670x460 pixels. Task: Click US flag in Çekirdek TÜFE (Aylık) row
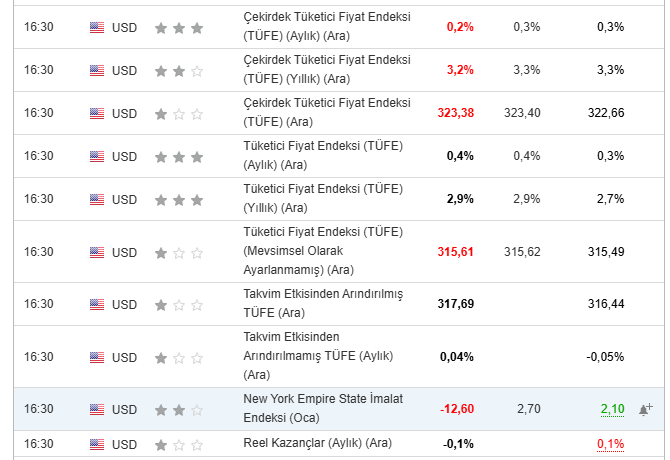[97, 28]
